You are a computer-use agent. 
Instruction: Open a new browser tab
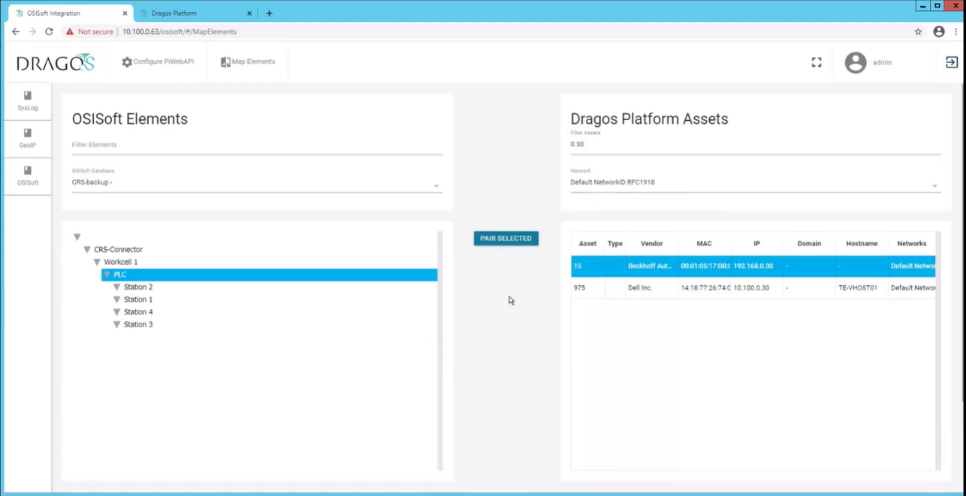pyautogui.click(x=269, y=13)
